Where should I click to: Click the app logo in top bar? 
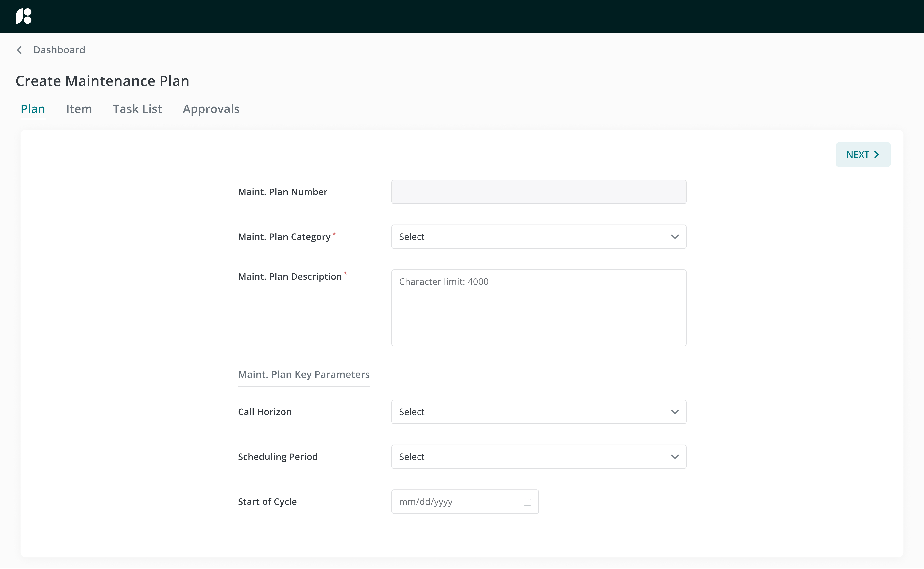pyautogui.click(x=24, y=16)
